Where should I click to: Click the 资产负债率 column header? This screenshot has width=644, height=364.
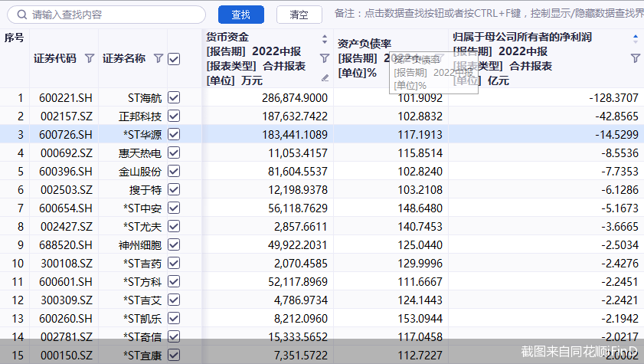coord(364,44)
